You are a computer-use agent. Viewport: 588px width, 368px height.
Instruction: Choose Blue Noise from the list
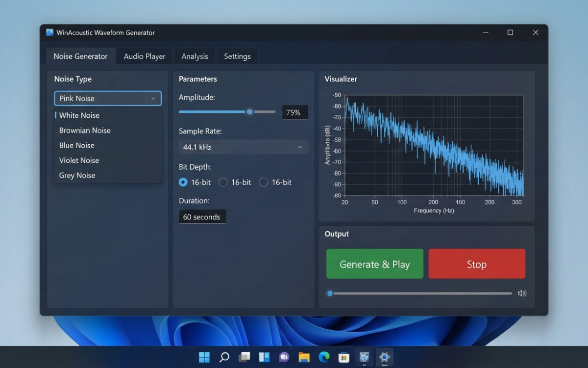pos(108,145)
